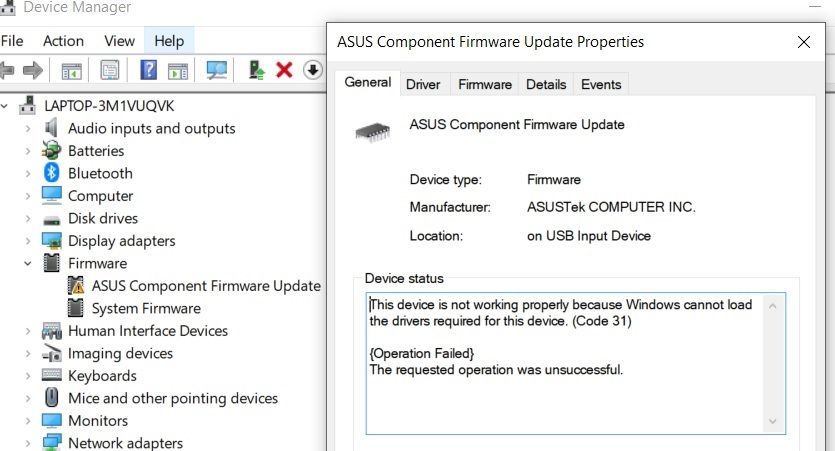Click the Update device driver icon
This screenshot has width=835, height=451.
coord(257,70)
